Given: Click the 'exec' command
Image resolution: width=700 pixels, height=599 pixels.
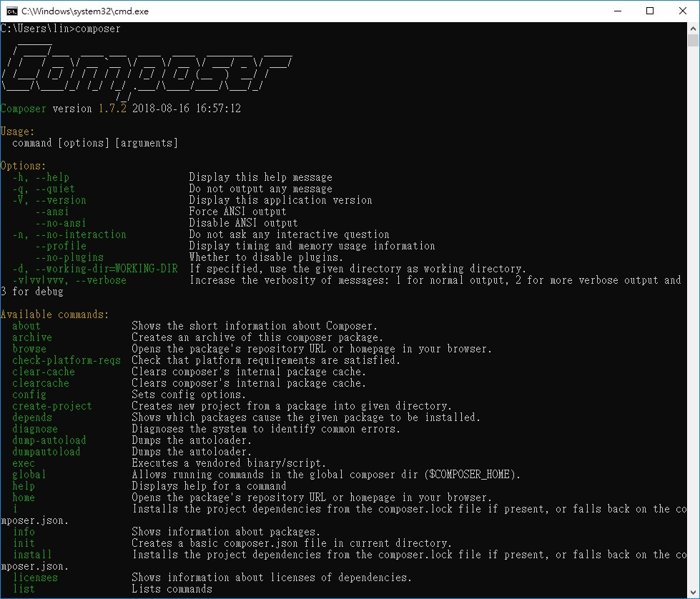Looking at the screenshot, I should pyautogui.click(x=23, y=463).
